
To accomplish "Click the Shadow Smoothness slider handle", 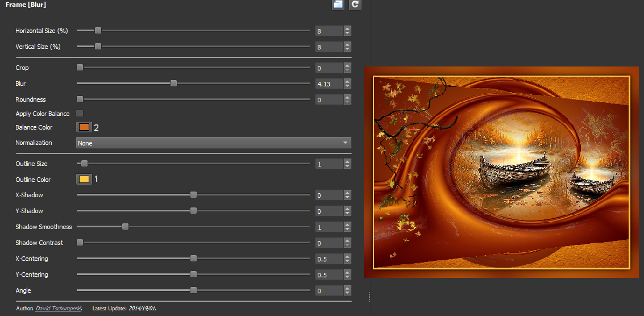I will click(x=125, y=227).
